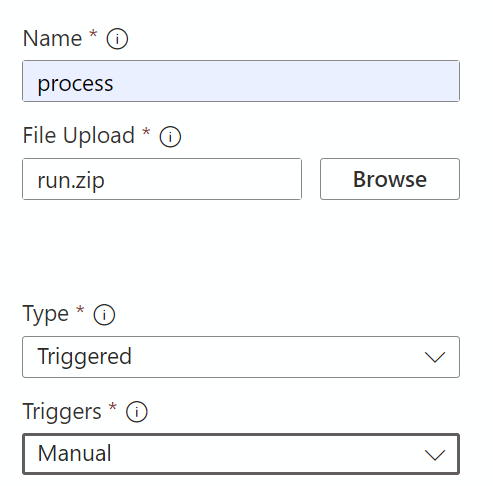Click the 'Type' field label
The image size is (493, 486).
[x=46, y=314]
